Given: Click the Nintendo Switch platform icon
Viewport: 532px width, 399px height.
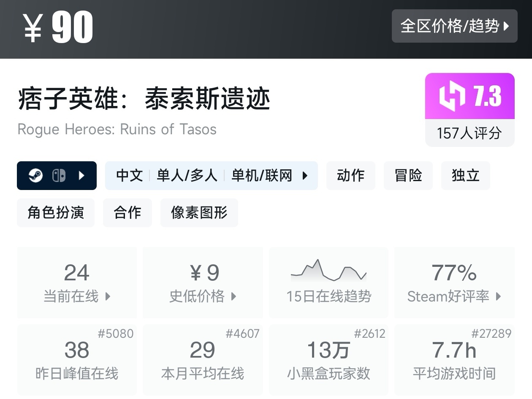Looking at the screenshot, I should point(59,176).
